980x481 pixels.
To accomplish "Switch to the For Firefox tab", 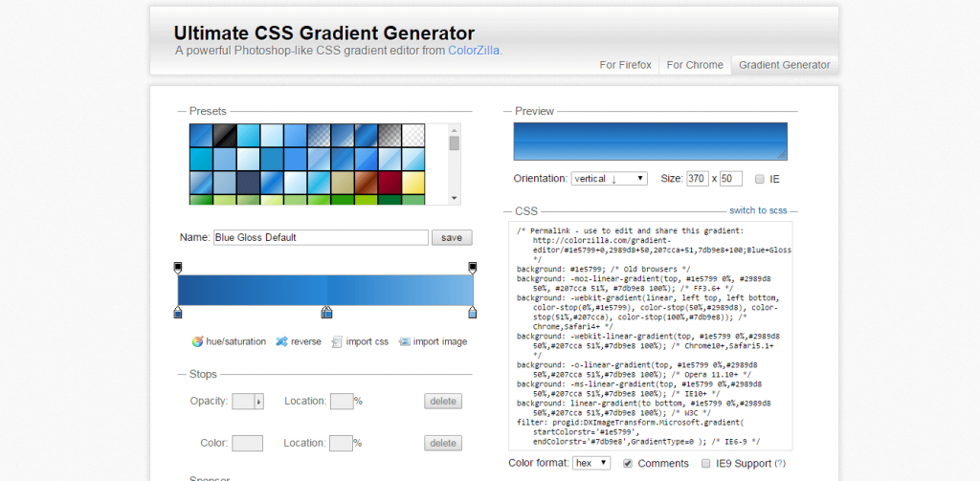I will [x=625, y=65].
